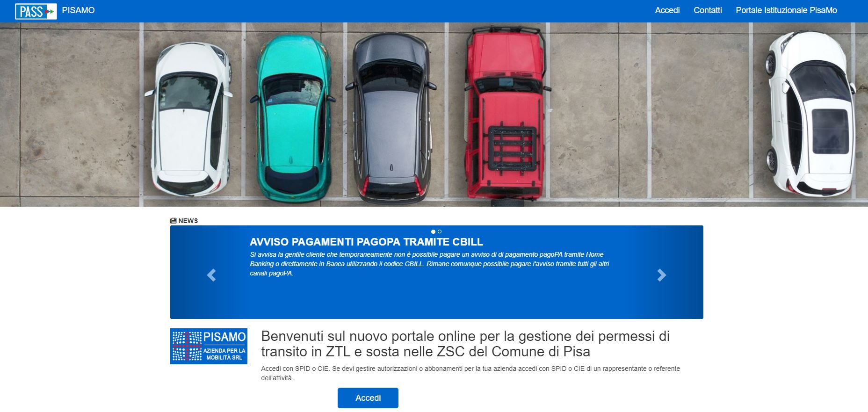Click the PISAMO Azienda per la Mobilità logo
Viewport: 868px width, 412px height.
(209, 346)
